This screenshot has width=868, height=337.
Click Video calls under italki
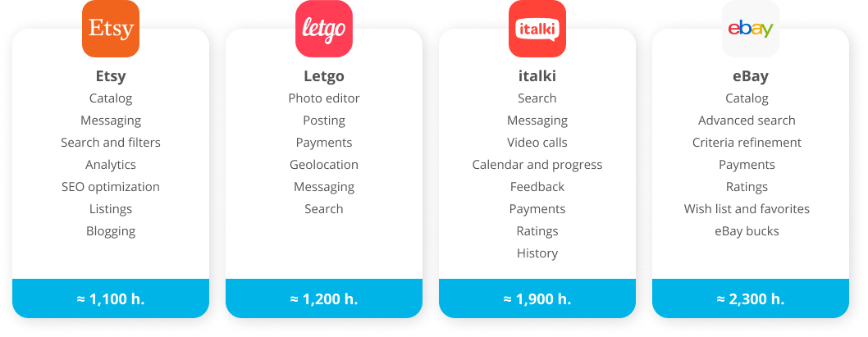[537, 143]
